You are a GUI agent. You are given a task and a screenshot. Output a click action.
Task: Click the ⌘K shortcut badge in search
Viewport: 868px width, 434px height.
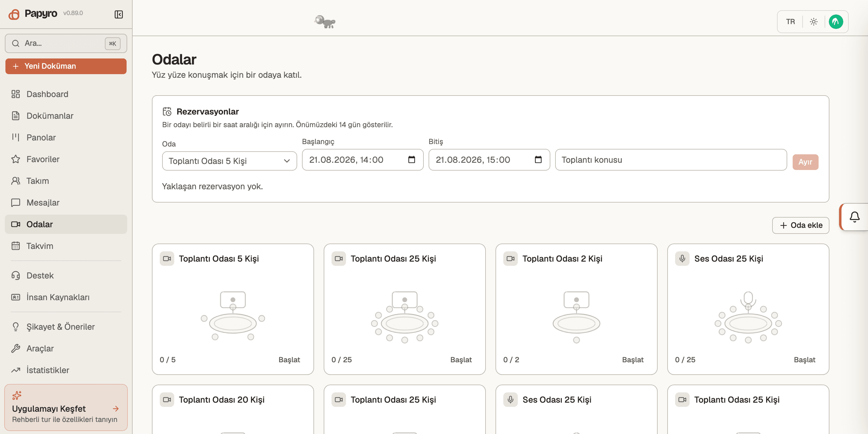(x=112, y=43)
